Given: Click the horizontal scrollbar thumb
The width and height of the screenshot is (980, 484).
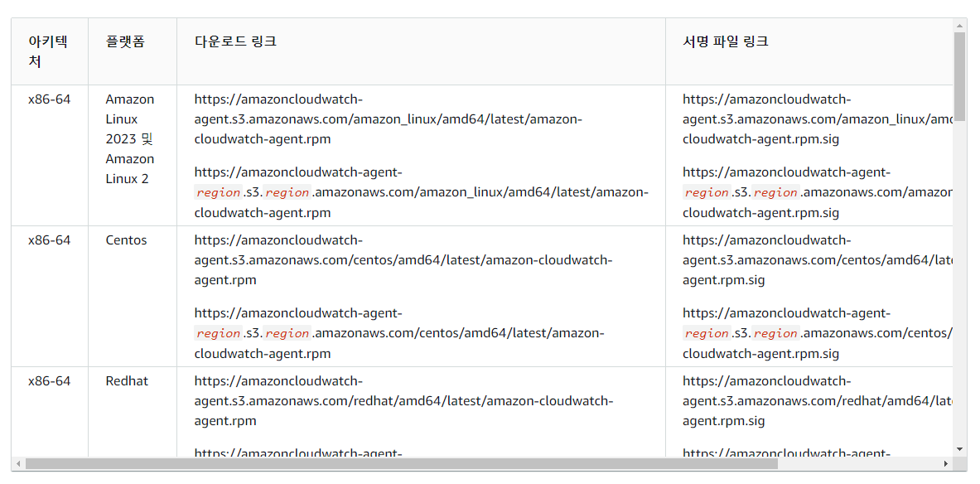Looking at the screenshot, I should tap(401, 463).
